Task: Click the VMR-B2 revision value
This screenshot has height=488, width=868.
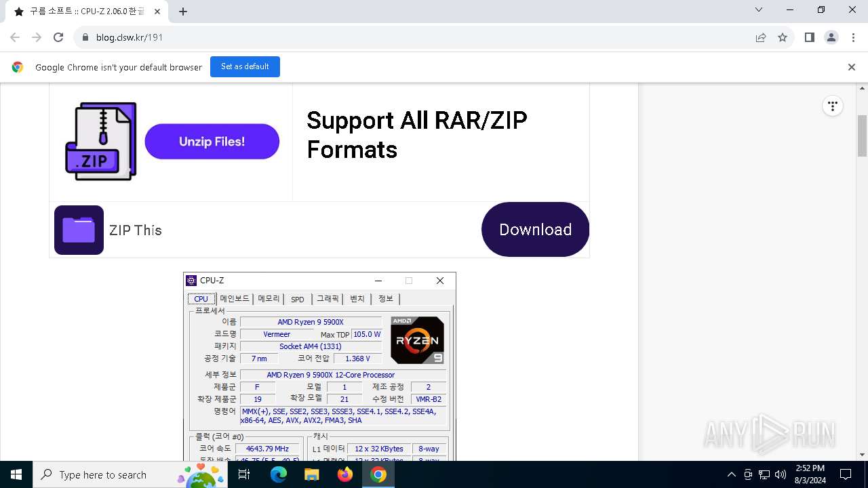Action: coord(429,399)
